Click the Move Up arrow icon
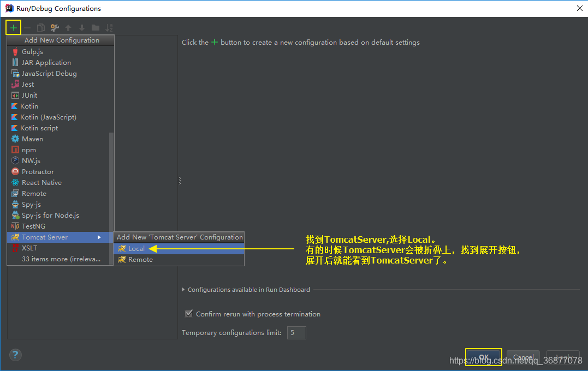Image resolution: width=588 pixels, height=371 pixels. pyautogui.click(x=68, y=28)
